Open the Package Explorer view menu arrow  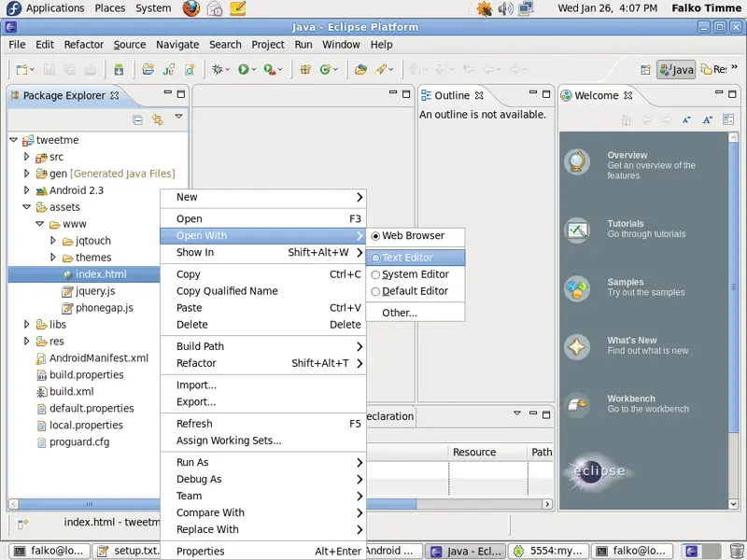[x=178, y=116]
